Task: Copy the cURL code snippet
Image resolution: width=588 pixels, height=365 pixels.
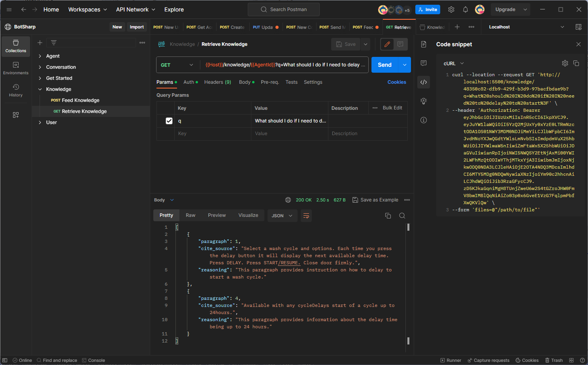Action: (x=576, y=63)
